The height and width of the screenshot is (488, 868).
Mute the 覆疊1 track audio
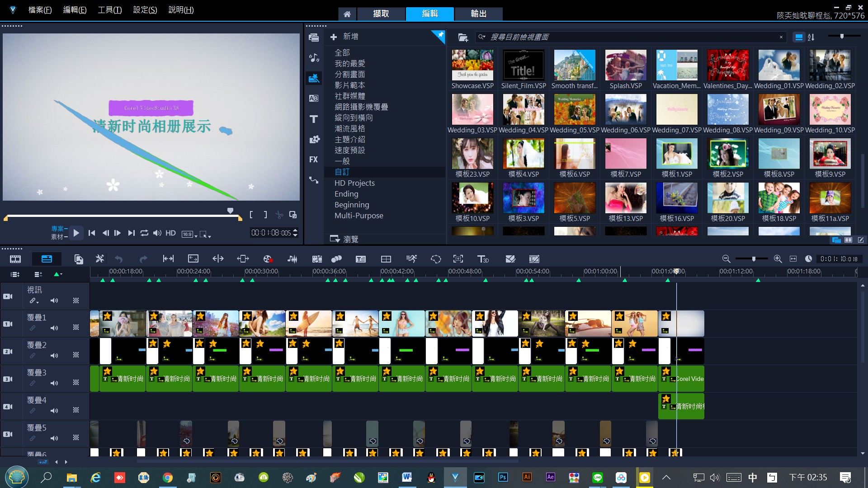tap(54, 328)
